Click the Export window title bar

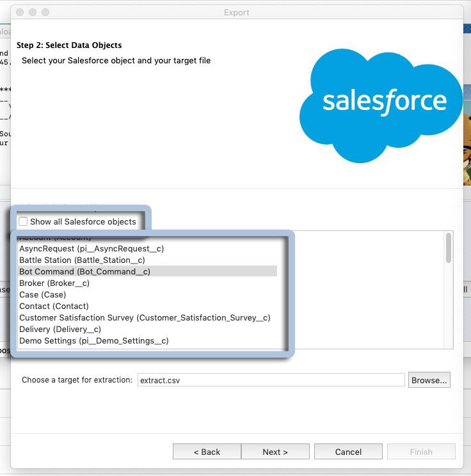[237, 12]
